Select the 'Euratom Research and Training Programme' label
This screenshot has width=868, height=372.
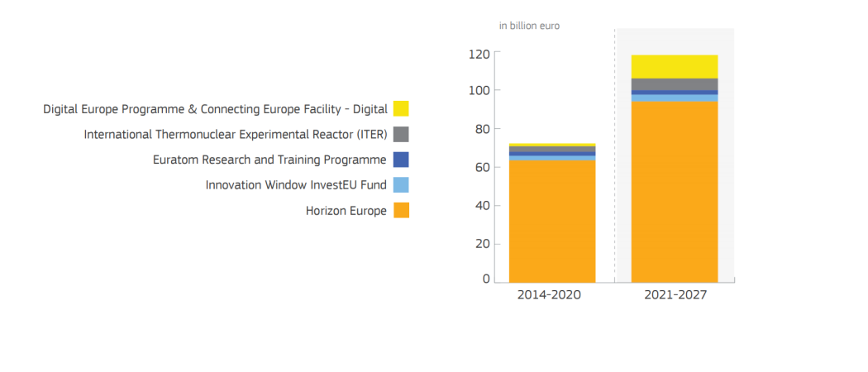click(x=269, y=160)
